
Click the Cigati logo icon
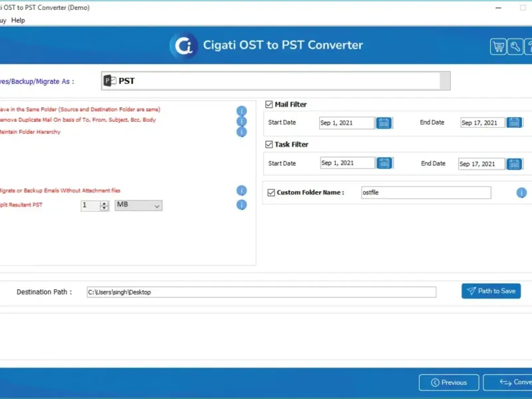[184, 45]
